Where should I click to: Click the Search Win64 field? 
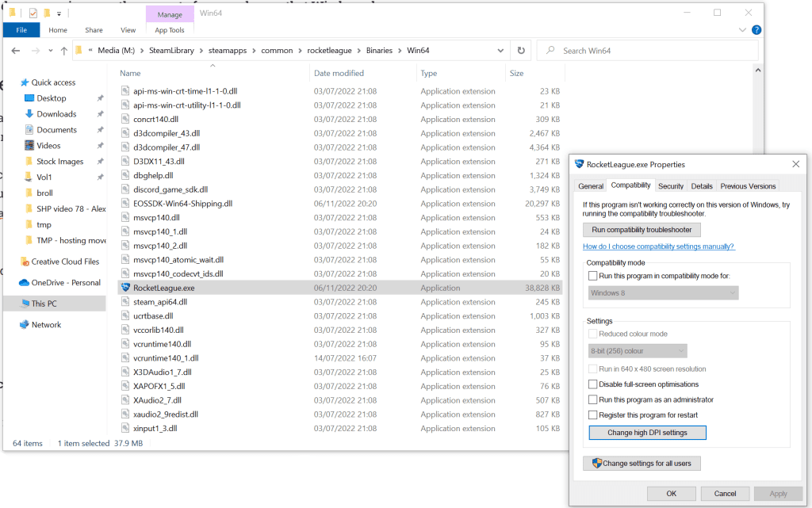(x=648, y=50)
